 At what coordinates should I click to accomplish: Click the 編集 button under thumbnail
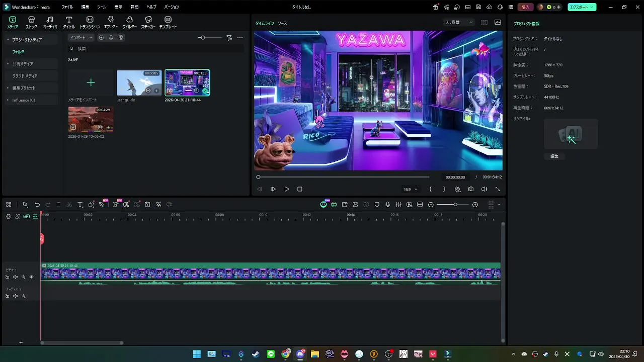click(x=554, y=156)
